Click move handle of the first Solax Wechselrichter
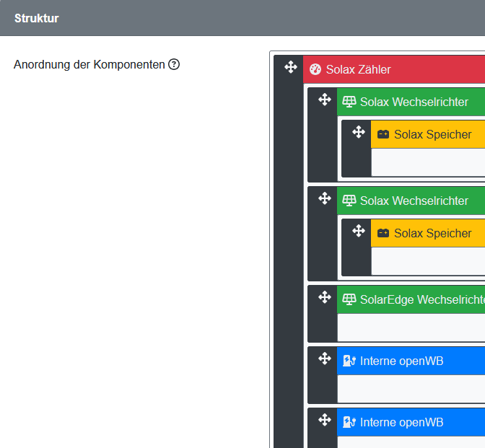This screenshot has height=448, width=485. [325, 100]
